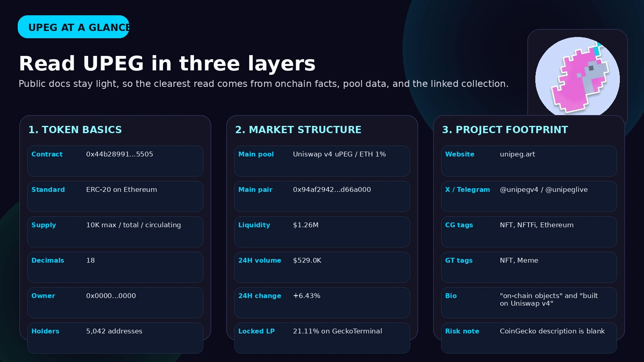Viewport: 644px width, 362px height.
Task: Click the Main pool label
Action: [x=256, y=154]
